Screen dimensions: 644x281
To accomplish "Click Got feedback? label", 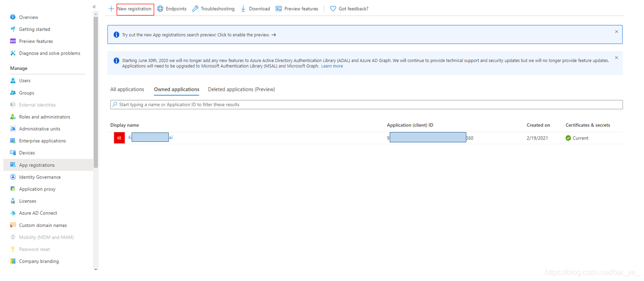I will click(x=353, y=8).
